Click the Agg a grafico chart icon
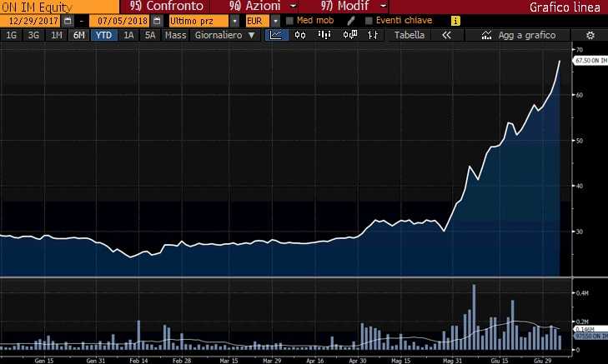This screenshot has width=608, height=364. [x=486, y=35]
